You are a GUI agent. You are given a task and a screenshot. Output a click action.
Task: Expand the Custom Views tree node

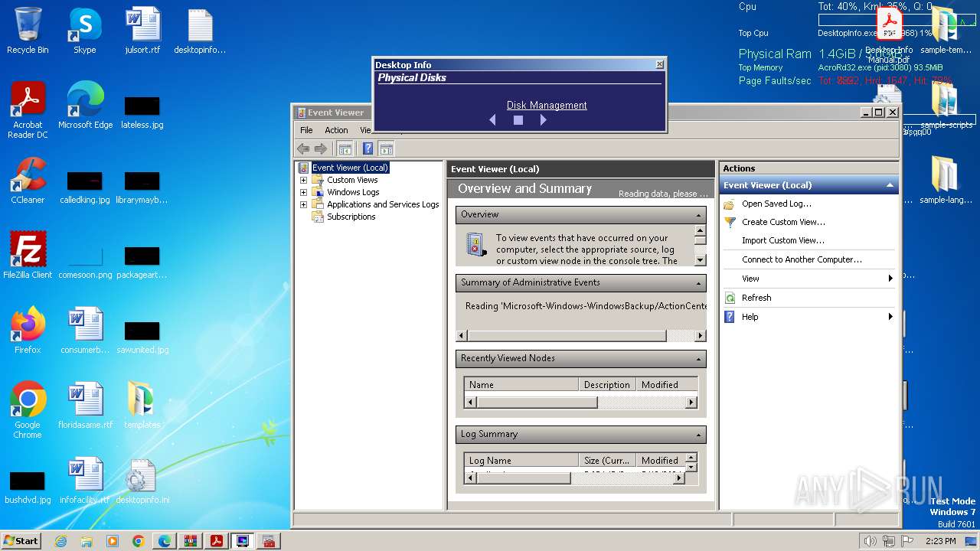(x=303, y=180)
